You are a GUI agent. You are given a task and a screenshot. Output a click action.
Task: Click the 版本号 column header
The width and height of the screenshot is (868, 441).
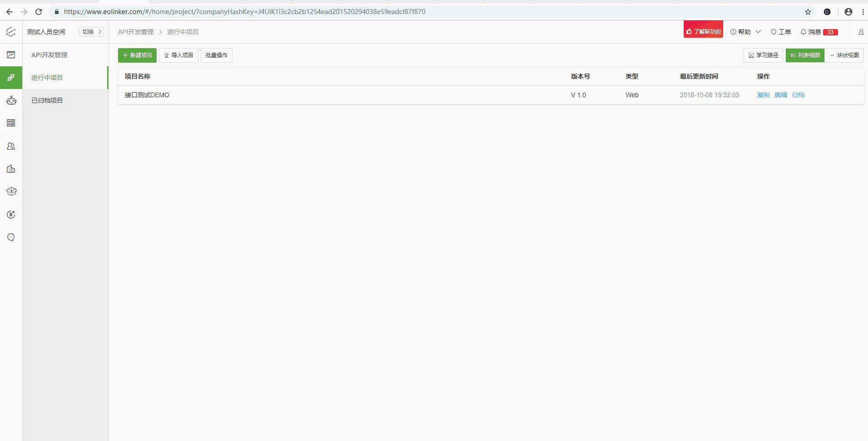581,76
